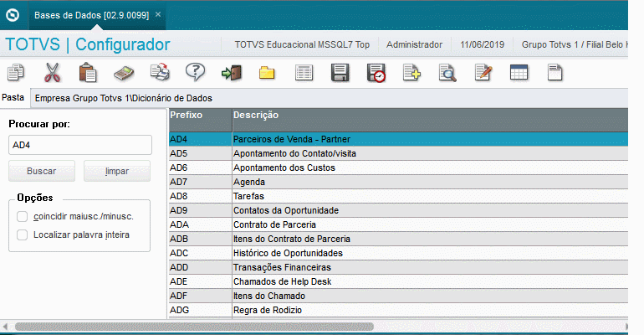Click the Buscar button
The image size is (644, 335).
tap(42, 171)
